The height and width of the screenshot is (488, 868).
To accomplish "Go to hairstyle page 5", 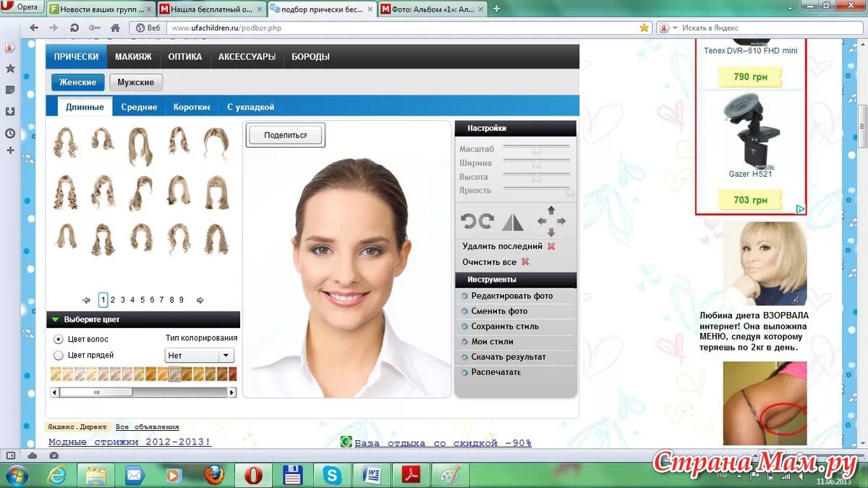I will pos(142,300).
